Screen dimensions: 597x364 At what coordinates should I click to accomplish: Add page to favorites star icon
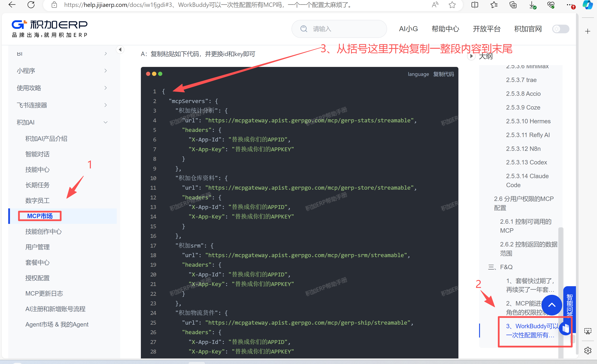tap(452, 5)
